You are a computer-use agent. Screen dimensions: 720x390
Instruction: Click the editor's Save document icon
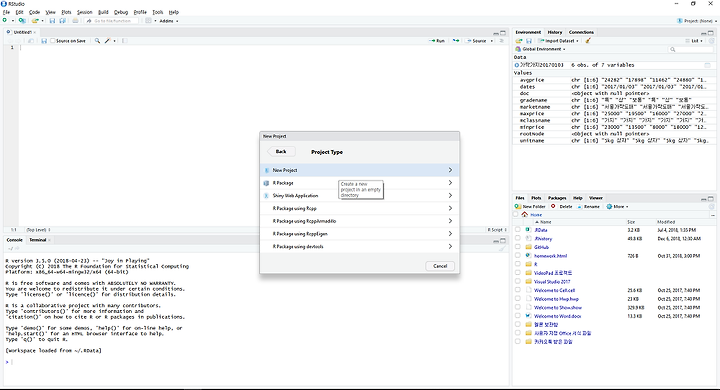(x=44, y=41)
